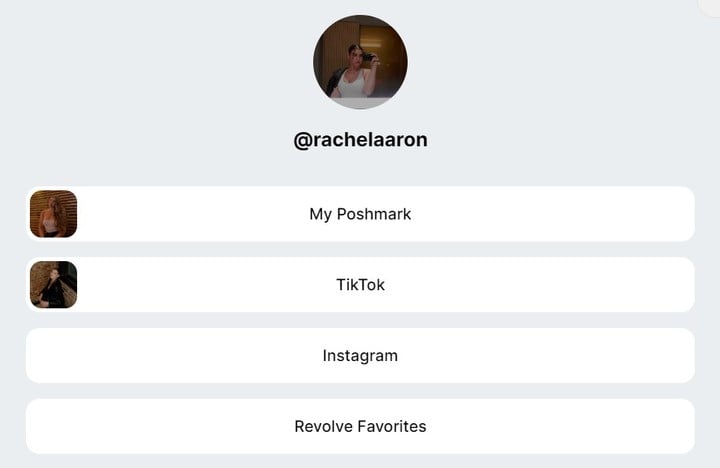This screenshot has height=468, width=720.
Task: Visit Rachel's Instagram profile card
Action: (x=360, y=355)
